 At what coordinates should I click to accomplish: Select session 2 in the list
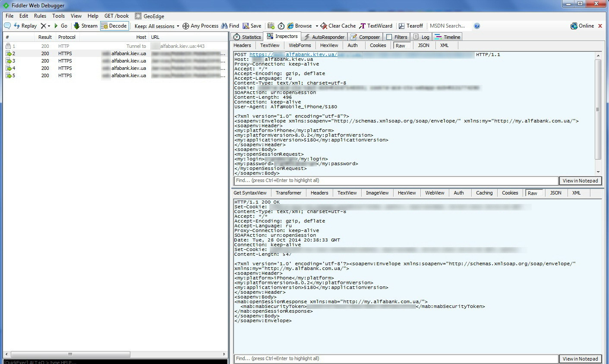coord(115,53)
